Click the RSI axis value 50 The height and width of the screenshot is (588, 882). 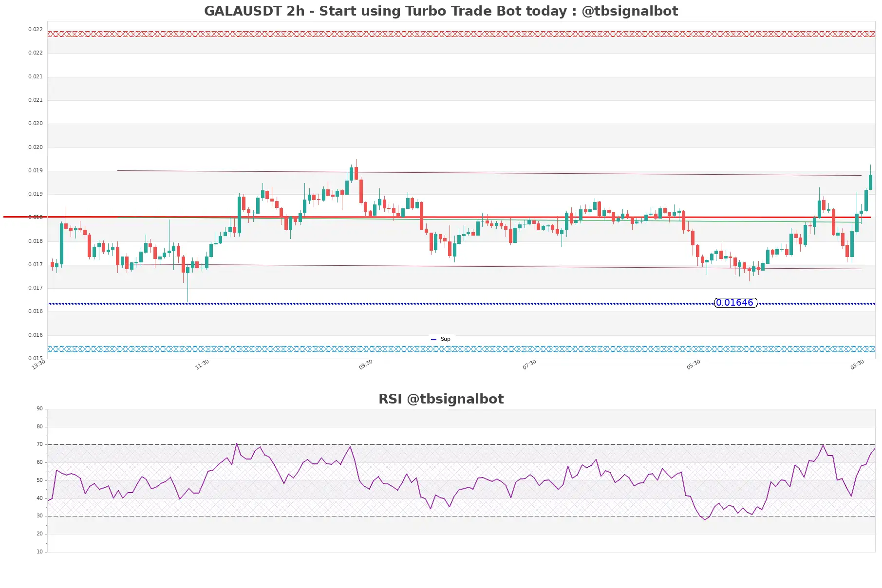pos(39,480)
